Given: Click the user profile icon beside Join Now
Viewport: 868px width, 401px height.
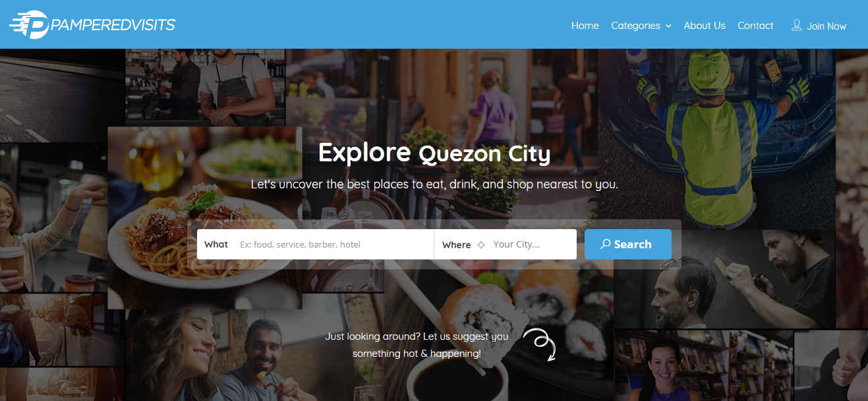Looking at the screenshot, I should [797, 26].
